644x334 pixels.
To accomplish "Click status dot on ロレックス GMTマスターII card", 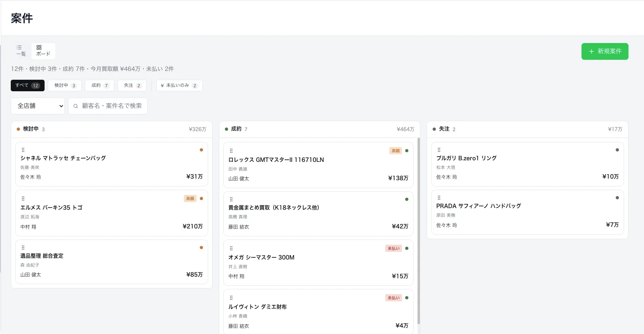I will tap(407, 151).
